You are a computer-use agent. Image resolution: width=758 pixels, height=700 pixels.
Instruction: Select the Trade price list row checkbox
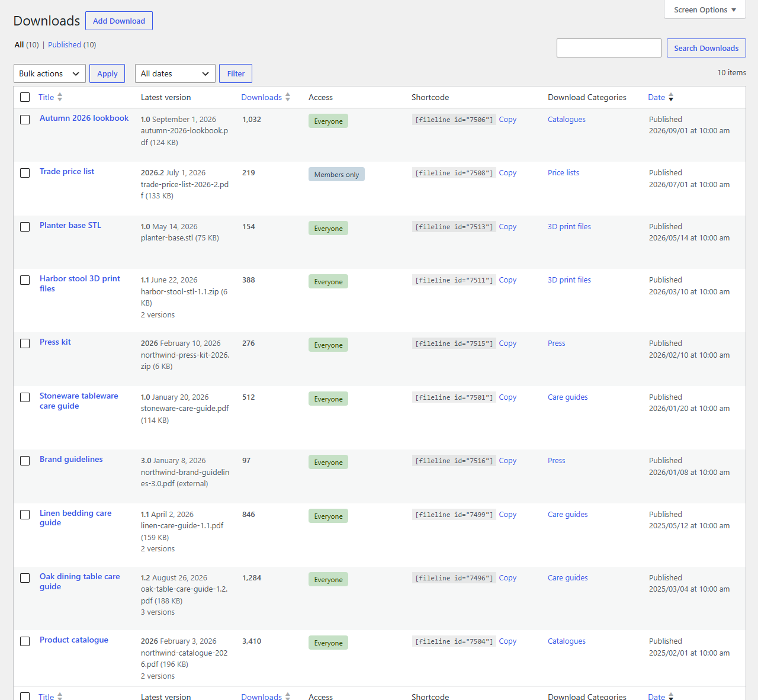pos(25,173)
